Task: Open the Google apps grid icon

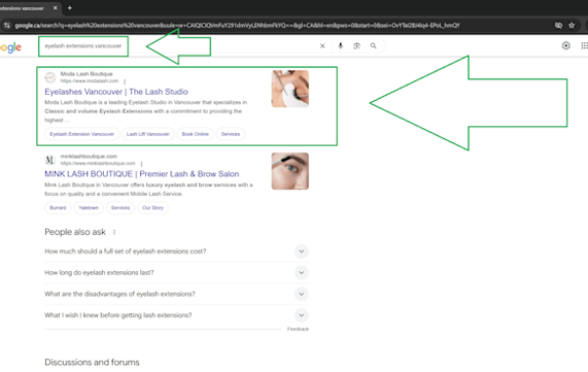Action: coord(584,46)
